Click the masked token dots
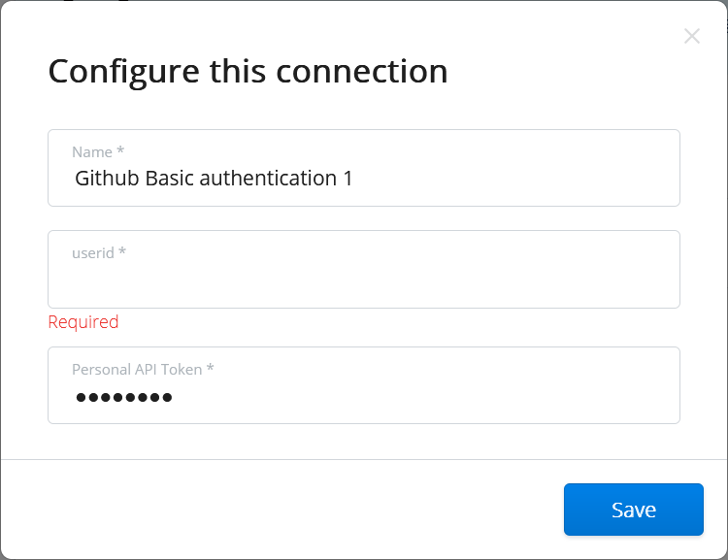728x560 pixels. [123, 397]
